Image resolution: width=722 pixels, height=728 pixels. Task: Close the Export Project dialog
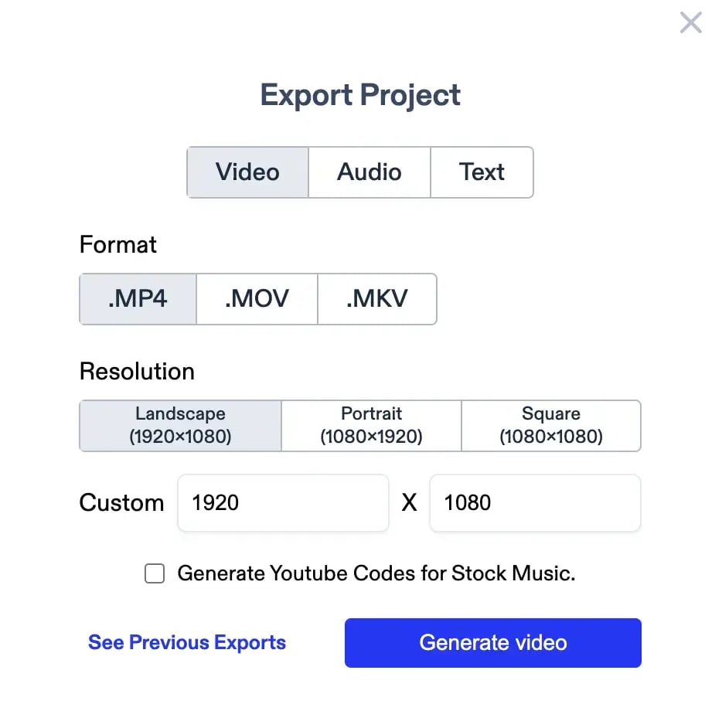click(x=690, y=22)
